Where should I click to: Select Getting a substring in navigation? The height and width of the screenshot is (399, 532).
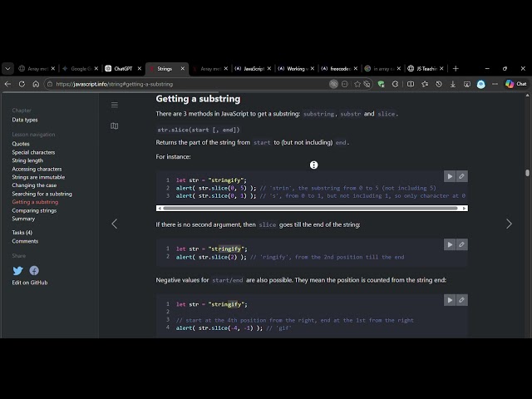pyautogui.click(x=35, y=202)
